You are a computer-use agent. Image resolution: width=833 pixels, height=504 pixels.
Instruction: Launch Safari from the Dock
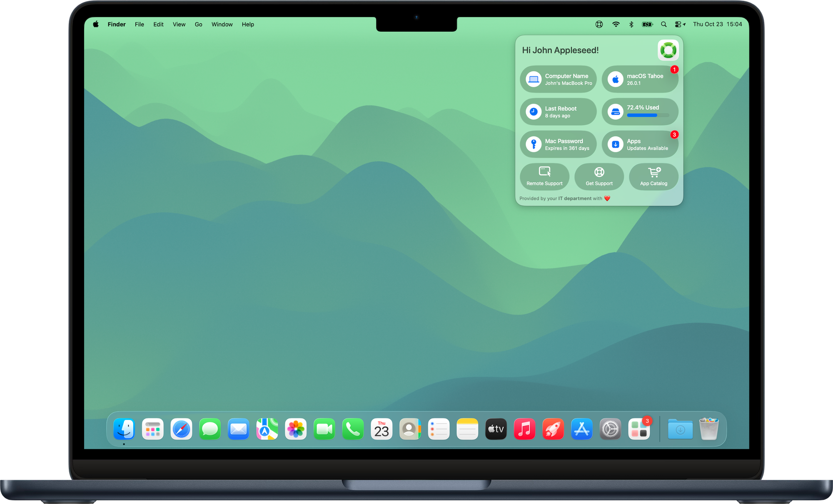(181, 429)
